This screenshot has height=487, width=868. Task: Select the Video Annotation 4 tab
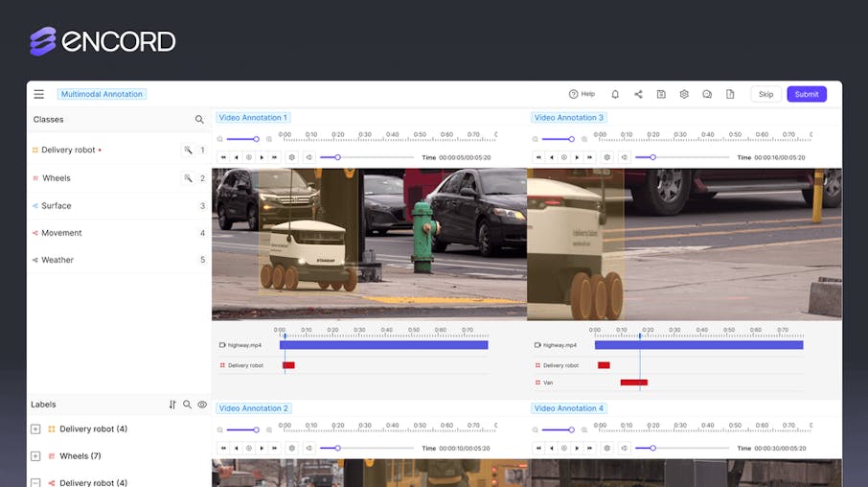pyautogui.click(x=568, y=408)
